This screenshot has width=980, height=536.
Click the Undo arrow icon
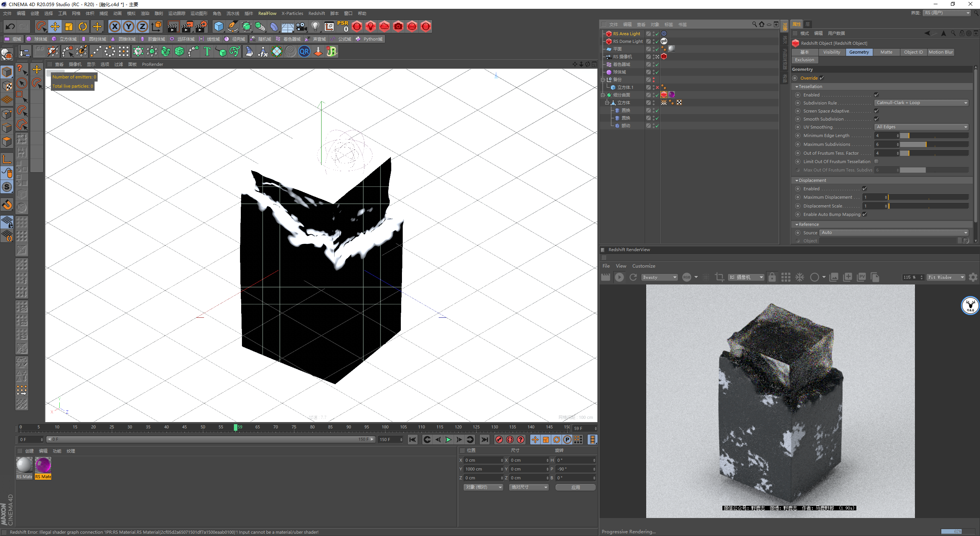pos(10,26)
